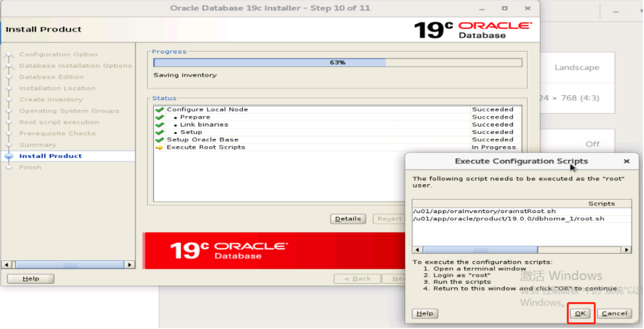Select Create Inventory step
The width and height of the screenshot is (644, 329).
[51, 100]
